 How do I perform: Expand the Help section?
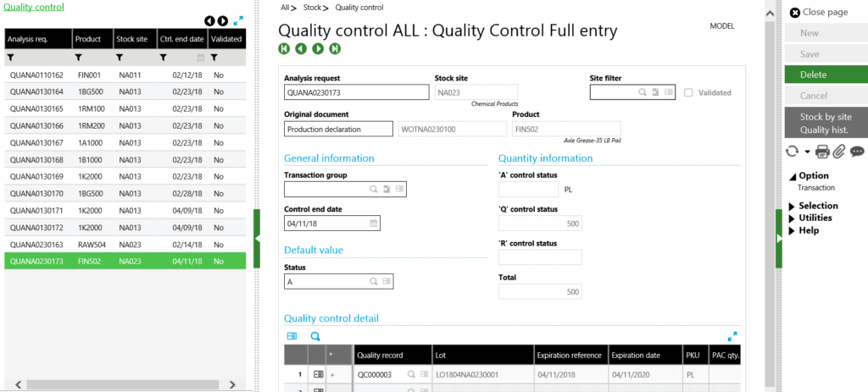pyautogui.click(x=793, y=230)
